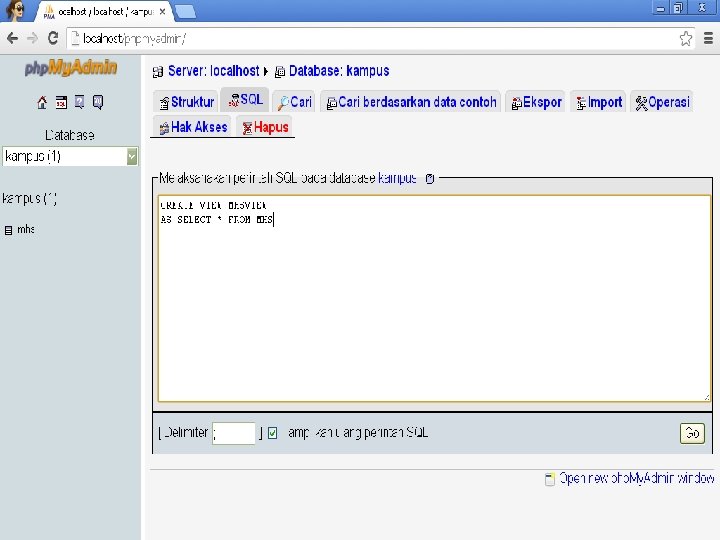This screenshot has width=720, height=540.
Task: Open the Chrome menu icon
Action: [708, 39]
